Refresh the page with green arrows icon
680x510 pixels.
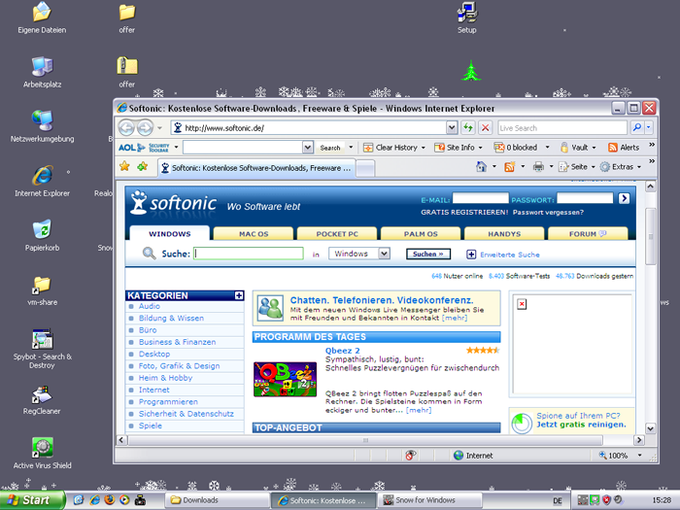click(x=468, y=128)
